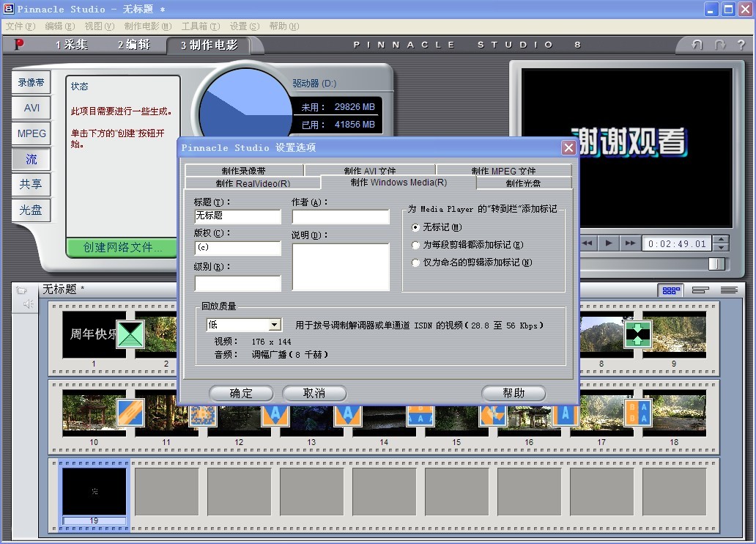Select the green transition between clips 1 and 2
Image resolution: width=756 pixels, height=544 pixels.
coord(130,334)
